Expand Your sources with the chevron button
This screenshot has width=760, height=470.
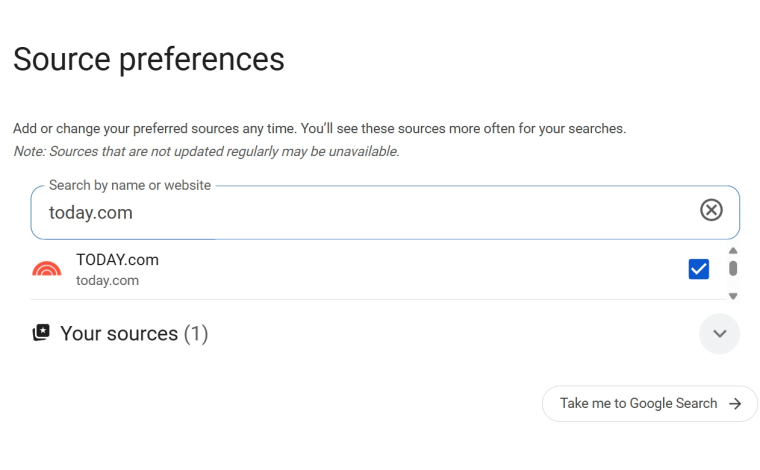[719, 334]
